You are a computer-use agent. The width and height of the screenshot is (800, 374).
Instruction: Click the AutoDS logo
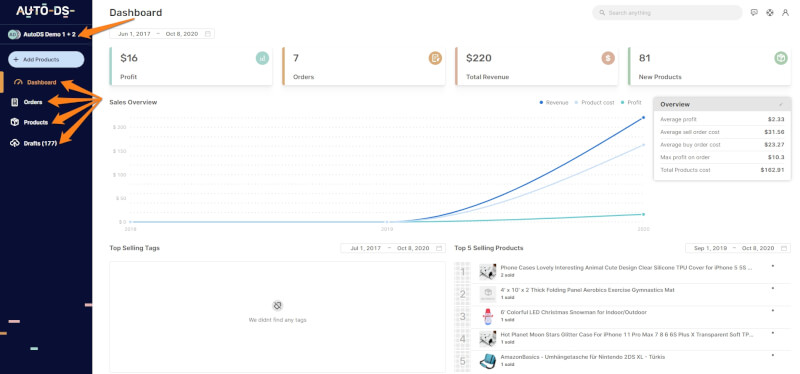coord(45,12)
